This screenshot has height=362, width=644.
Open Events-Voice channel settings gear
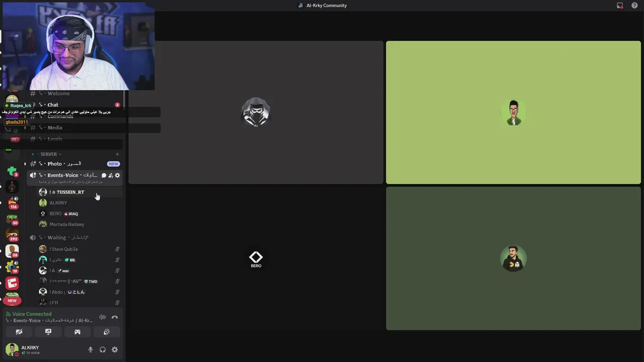point(117,175)
